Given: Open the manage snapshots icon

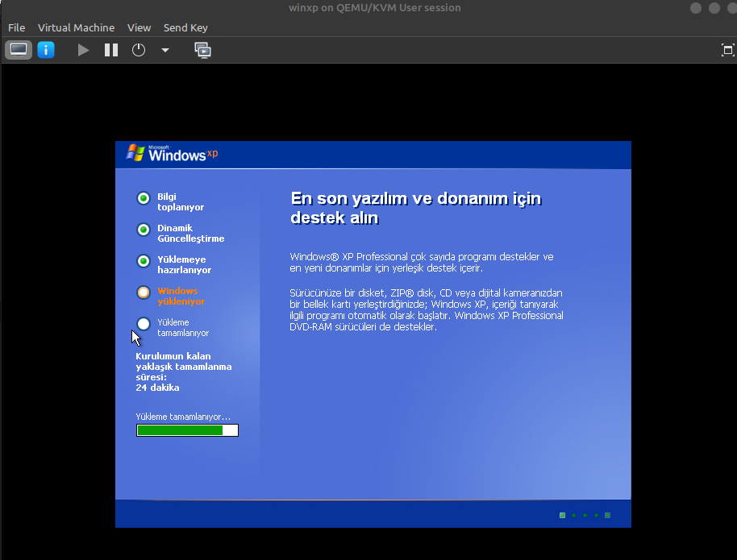Looking at the screenshot, I should pyautogui.click(x=202, y=50).
